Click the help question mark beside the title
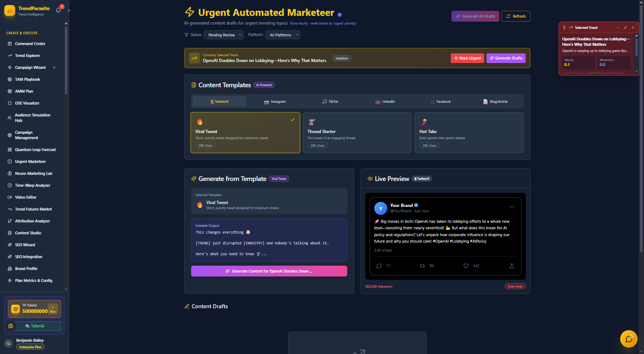 click(339, 15)
